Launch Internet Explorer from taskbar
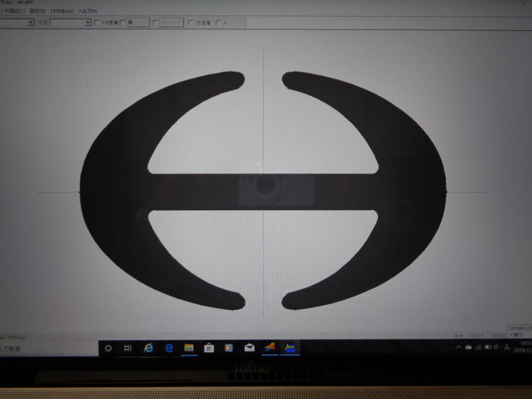Viewport: 532px width, 399px height. 148,348
